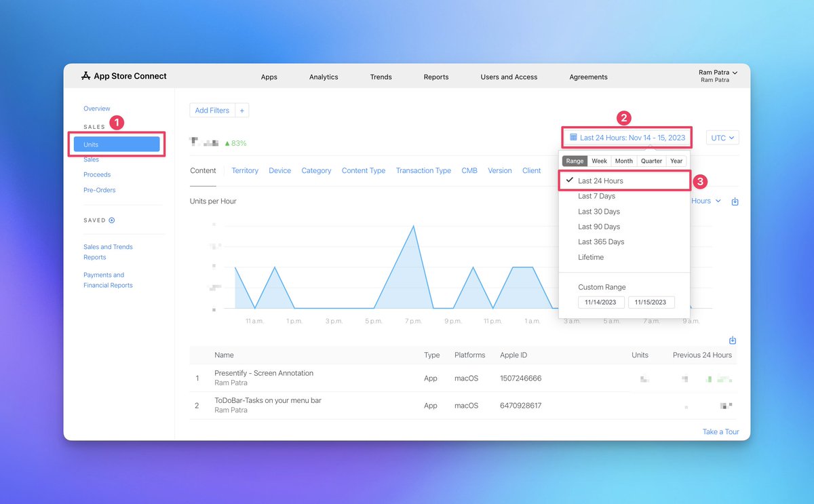Switch to the Territory tab
Image resolution: width=814 pixels, height=504 pixels.
pyautogui.click(x=245, y=171)
